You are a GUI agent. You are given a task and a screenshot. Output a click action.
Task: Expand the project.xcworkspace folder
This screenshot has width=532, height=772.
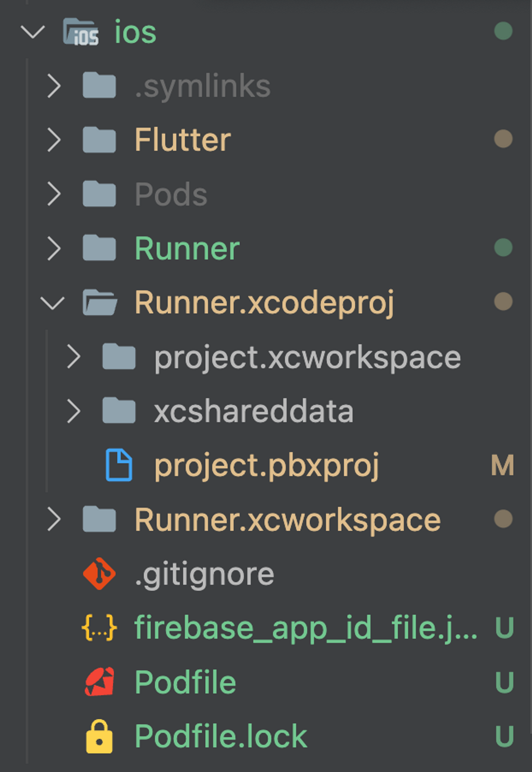74,356
